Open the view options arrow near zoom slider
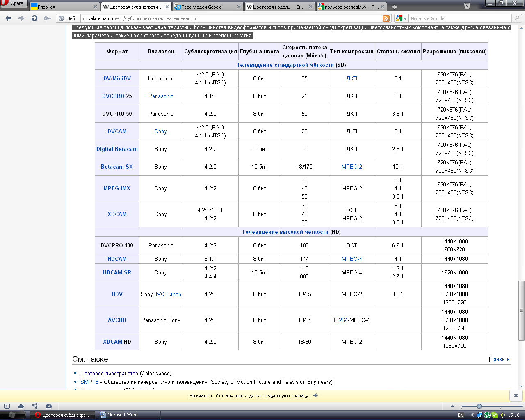Image resolution: width=525 pixels, height=420 pixels. (x=452, y=406)
